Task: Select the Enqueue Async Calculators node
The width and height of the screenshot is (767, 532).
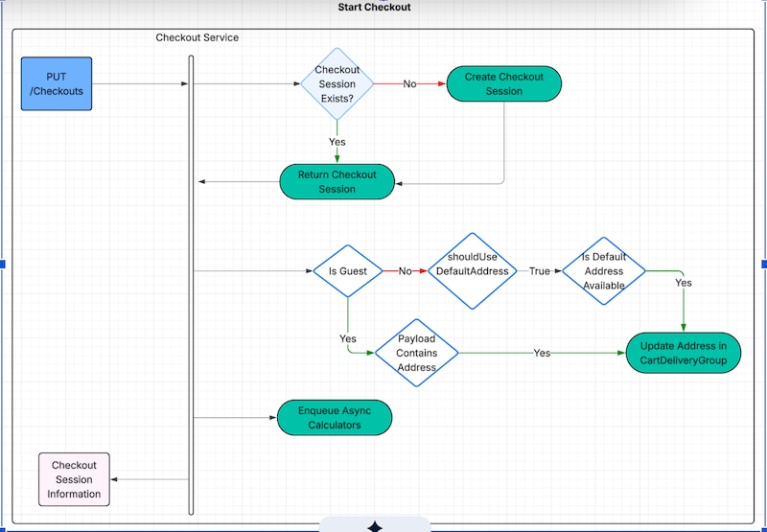Action: point(335,418)
